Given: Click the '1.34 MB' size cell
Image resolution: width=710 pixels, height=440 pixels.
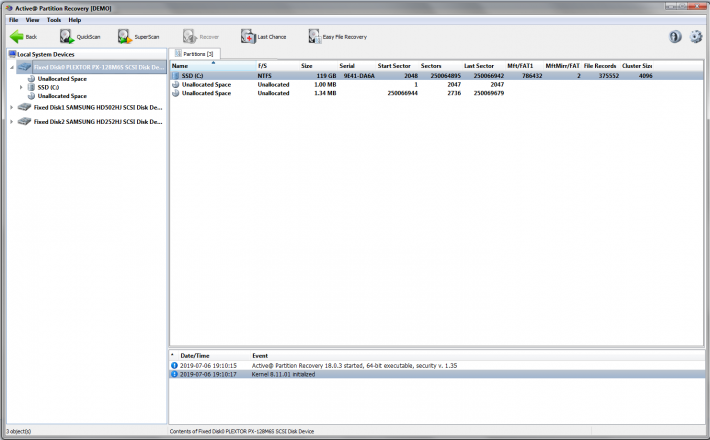Looking at the screenshot, I should (325, 93).
